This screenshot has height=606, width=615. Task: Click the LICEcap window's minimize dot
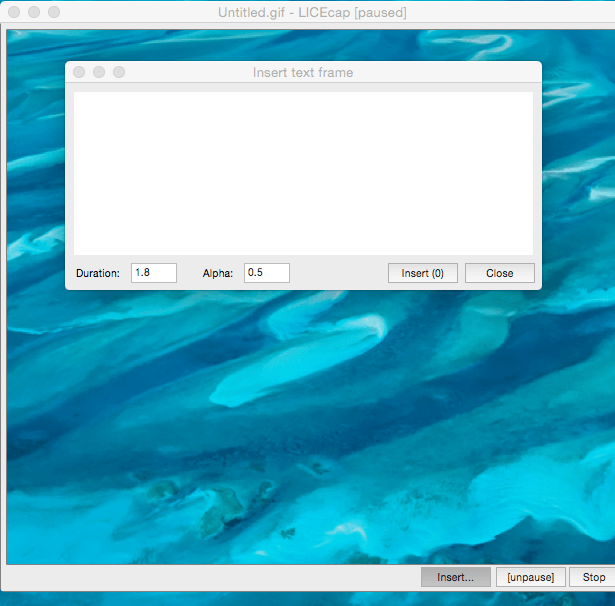point(34,12)
